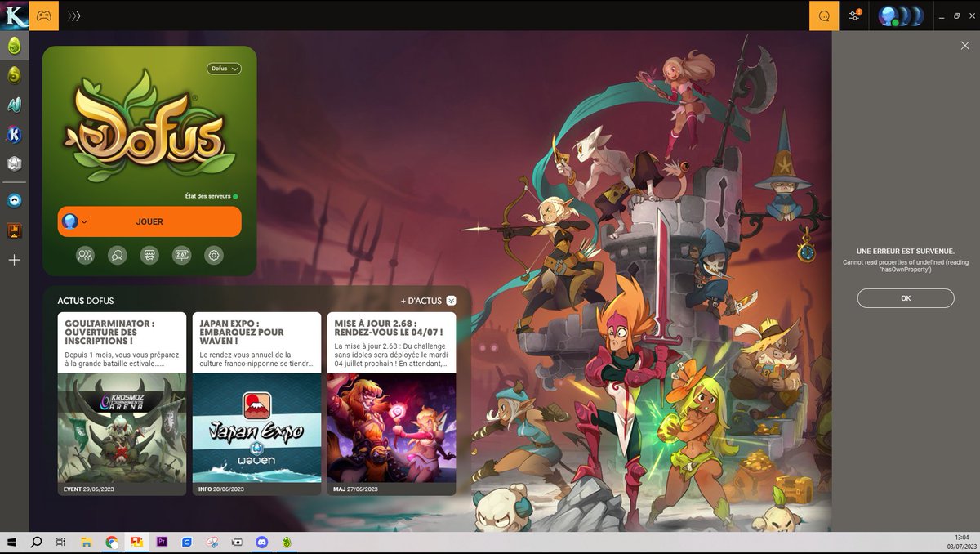Open the shop stall icon
This screenshot has width=980, height=554.
(x=149, y=255)
